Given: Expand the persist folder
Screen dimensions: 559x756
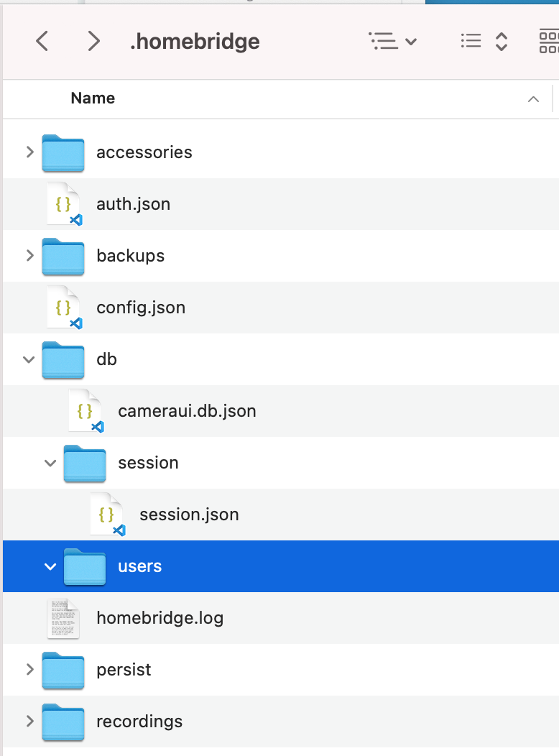Looking at the screenshot, I should pyautogui.click(x=29, y=670).
